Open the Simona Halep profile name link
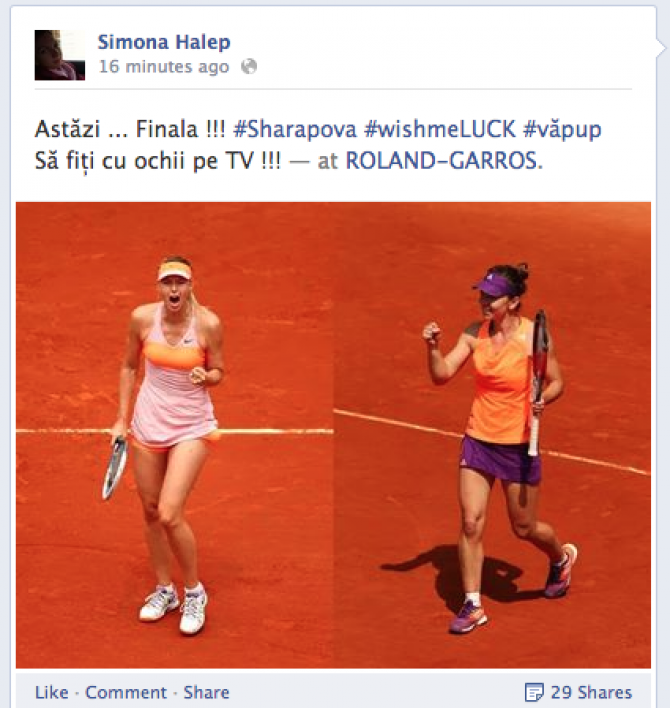 164,42
